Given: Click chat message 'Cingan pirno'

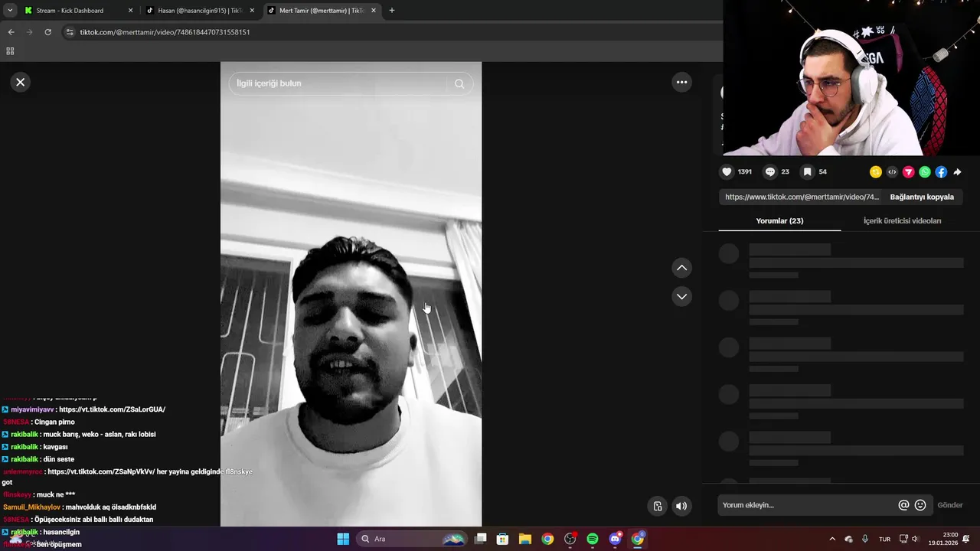Looking at the screenshot, I should (x=54, y=422).
